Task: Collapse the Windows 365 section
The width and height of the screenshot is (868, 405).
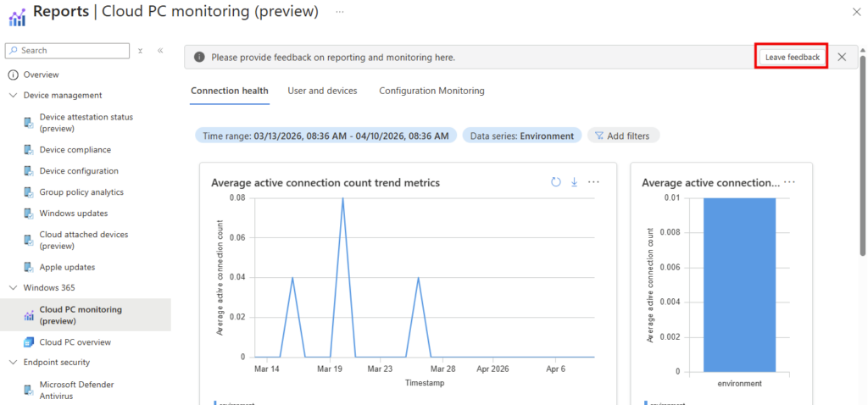Action: tap(14, 288)
